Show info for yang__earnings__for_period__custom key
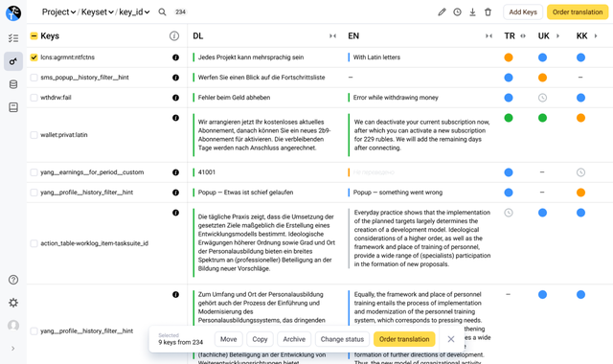 click(x=176, y=172)
